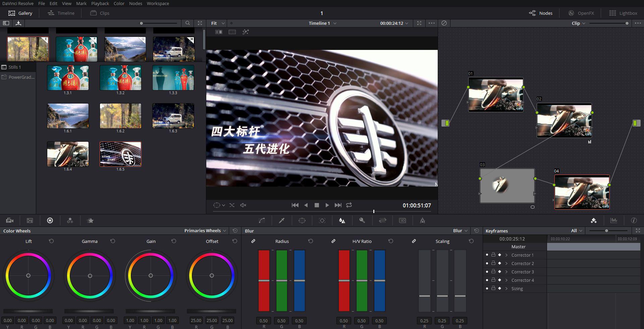Screen dimensions: 644x329
Task: Open Clip mode dropdown in node editor
Action: (579, 23)
